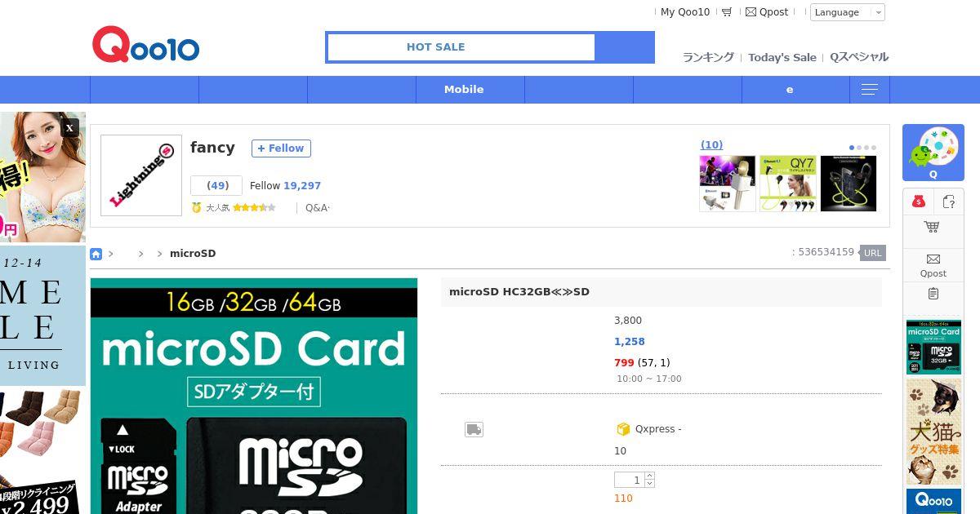This screenshot has width=980, height=514.
Task: Open the shop Q&A link
Action: coord(318,208)
